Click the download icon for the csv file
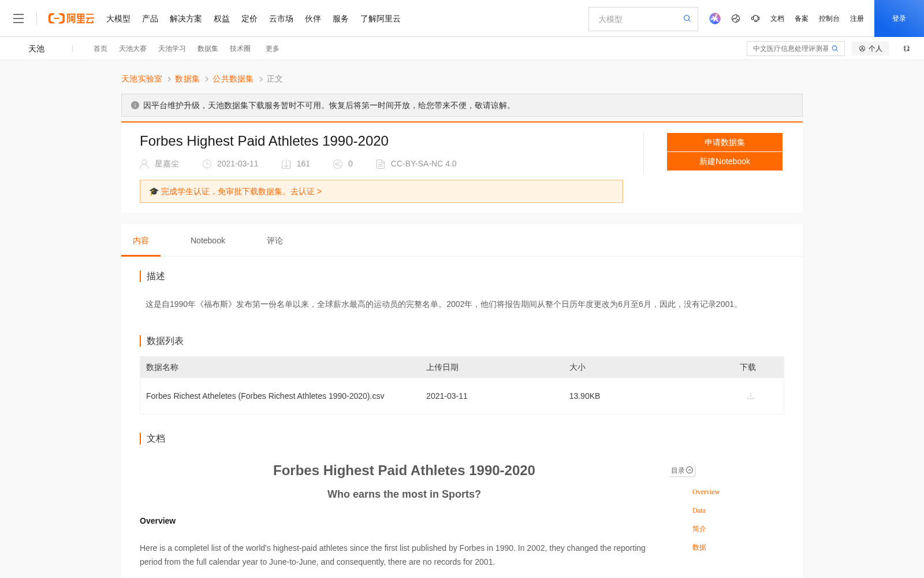924x578 pixels. click(x=751, y=396)
